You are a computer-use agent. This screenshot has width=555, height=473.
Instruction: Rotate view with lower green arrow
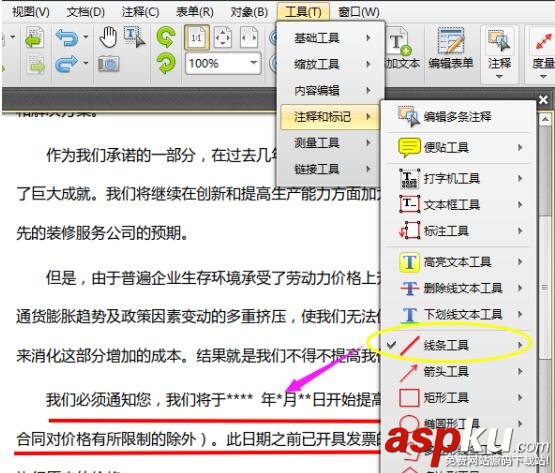166,64
